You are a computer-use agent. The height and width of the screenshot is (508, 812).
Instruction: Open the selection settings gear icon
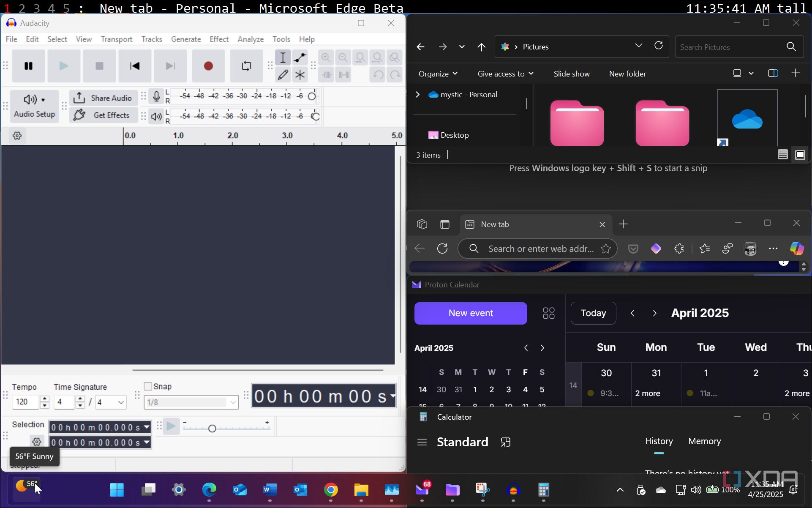point(37,442)
